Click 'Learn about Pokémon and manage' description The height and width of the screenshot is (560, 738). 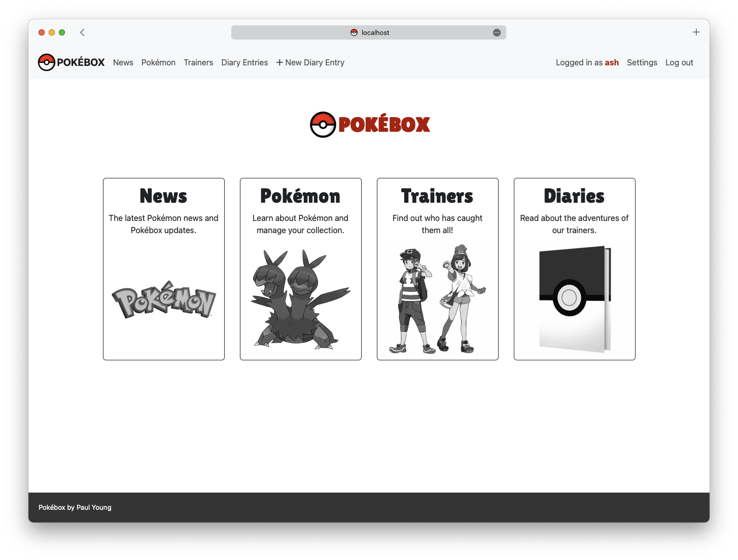pos(300,224)
